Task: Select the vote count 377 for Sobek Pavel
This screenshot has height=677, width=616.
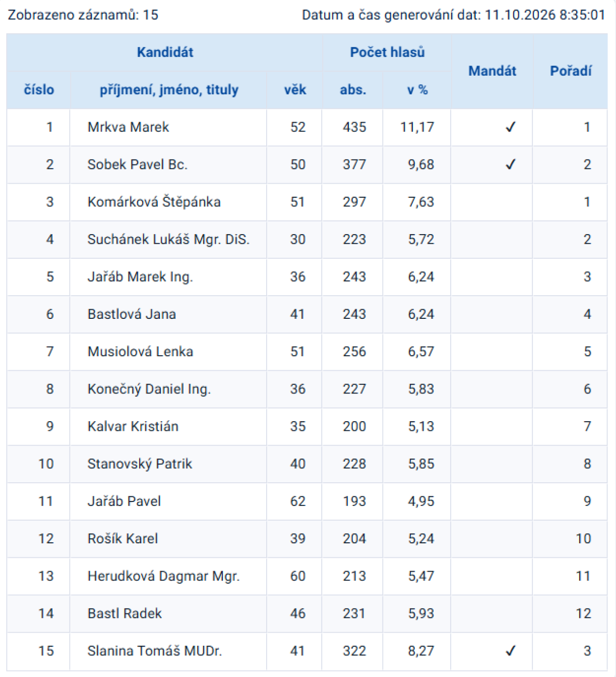Action: [354, 164]
